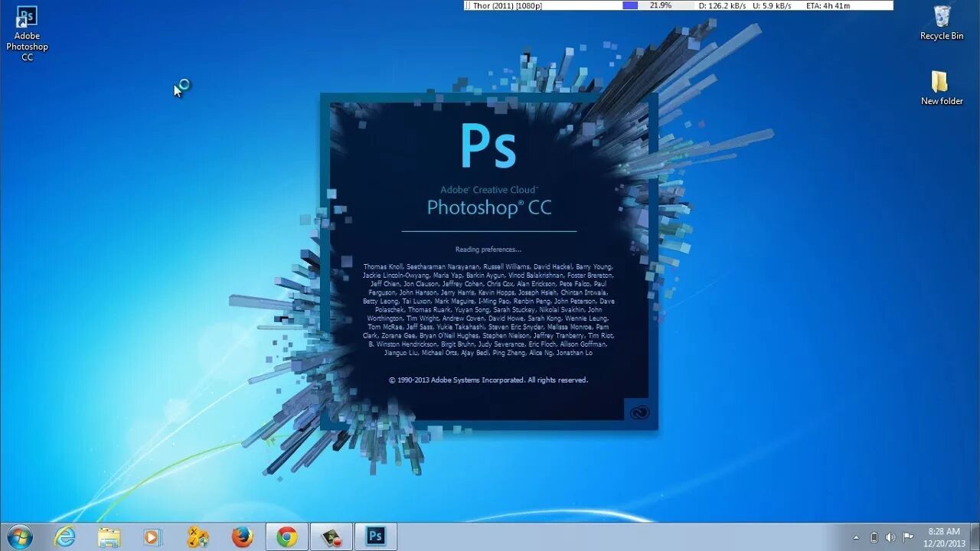This screenshot has width=980, height=551.
Task: Open Windows Explorer from the taskbar
Action: (109, 537)
